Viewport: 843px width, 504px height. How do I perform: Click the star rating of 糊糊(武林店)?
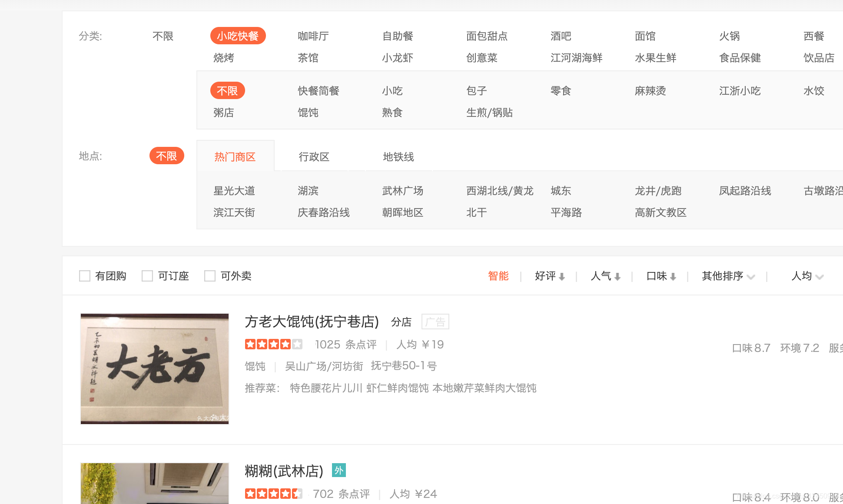click(273, 494)
